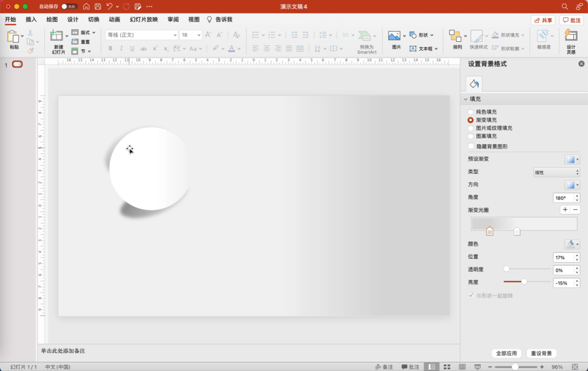Open the 设计 ribbon tab
The width and height of the screenshot is (588, 371).
(x=72, y=20)
